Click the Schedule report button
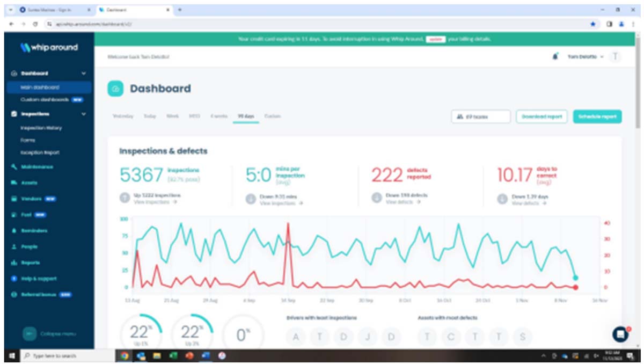Image resolution: width=644 pixels, height=364 pixels. click(x=597, y=117)
